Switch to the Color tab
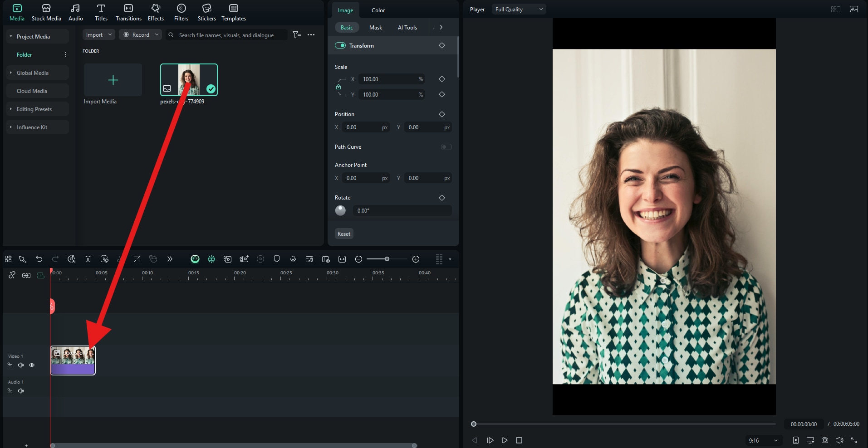The width and height of the screenshot is (868, 448). 378,10
